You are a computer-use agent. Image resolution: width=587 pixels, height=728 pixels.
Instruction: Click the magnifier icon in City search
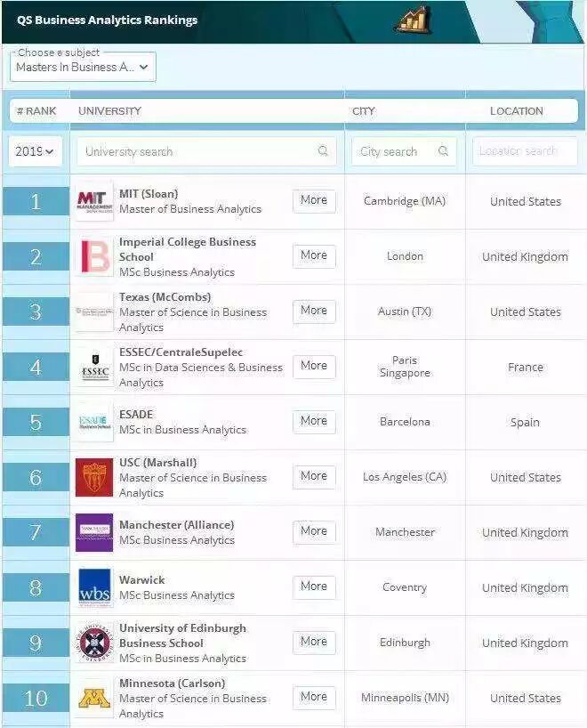(x=443, y=151)
